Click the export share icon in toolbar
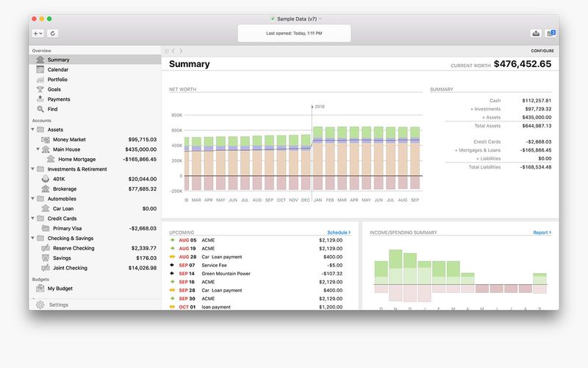 click(x=536, y=33)
